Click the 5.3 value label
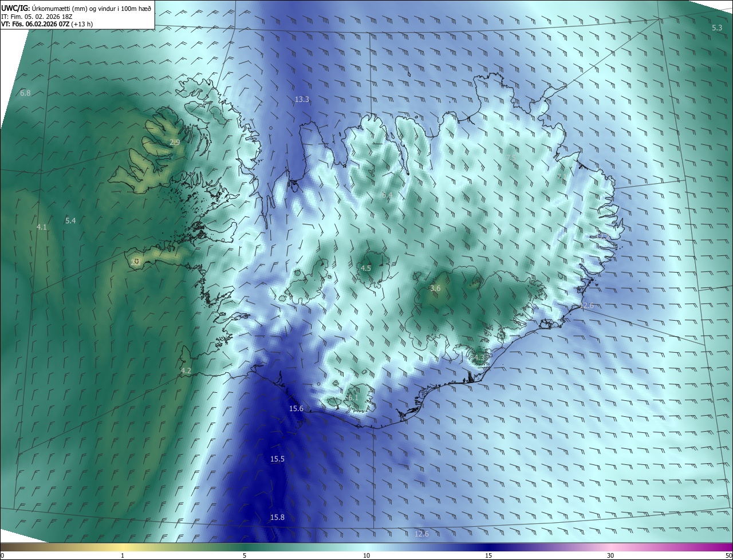This screenshot has width=733, height=560. [x=717, y=28]
